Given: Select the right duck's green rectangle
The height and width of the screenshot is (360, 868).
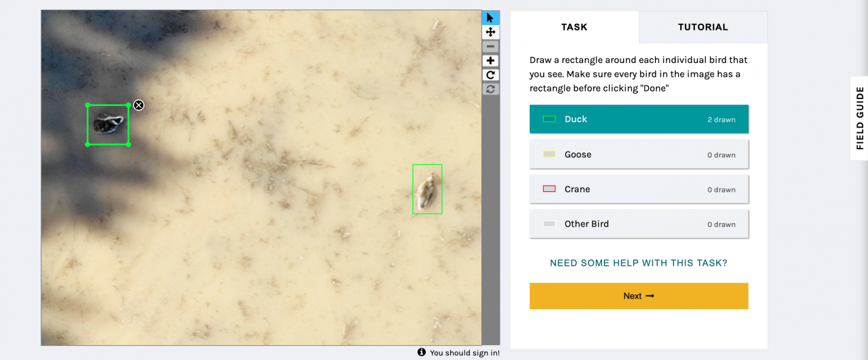Looking at the screenshot, I should 427,189.
